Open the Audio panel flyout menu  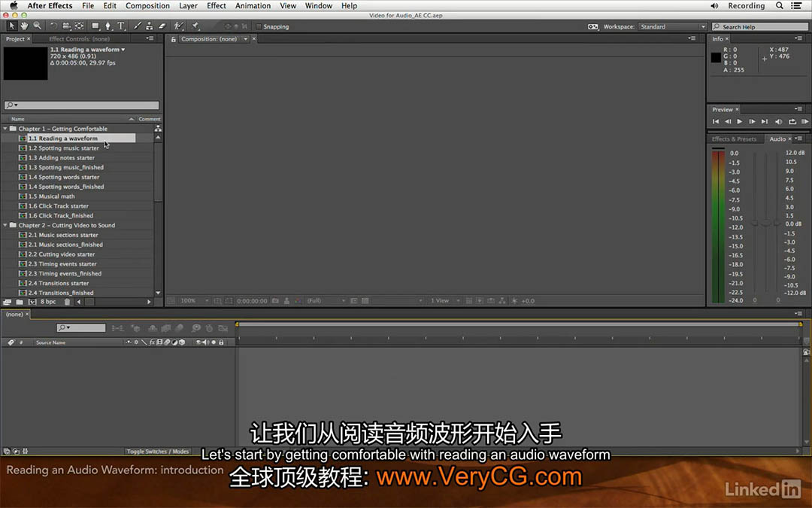tap(799, 138)
